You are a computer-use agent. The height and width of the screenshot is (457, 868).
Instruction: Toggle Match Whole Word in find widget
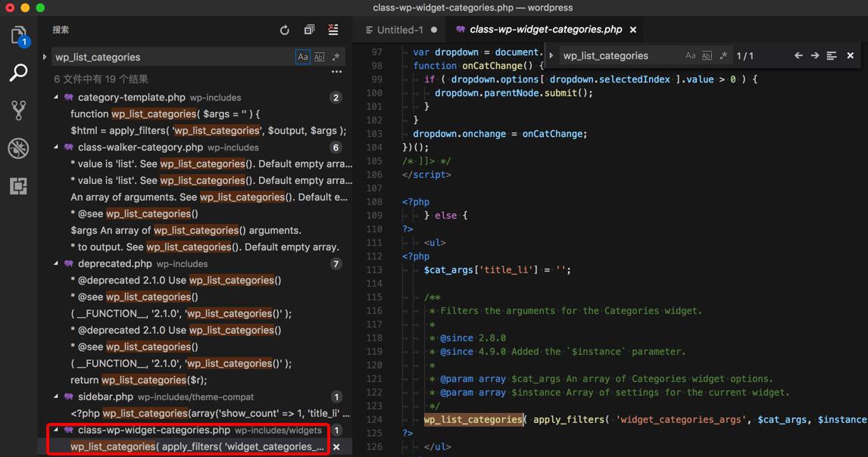coord(707,56)
